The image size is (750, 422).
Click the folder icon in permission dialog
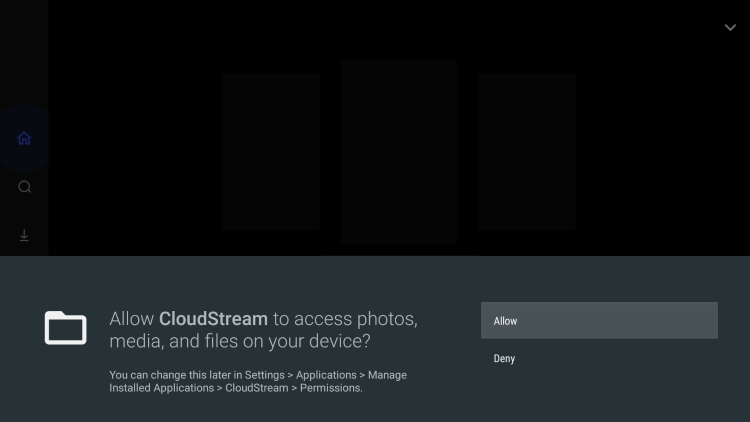(x=66, y=328)
